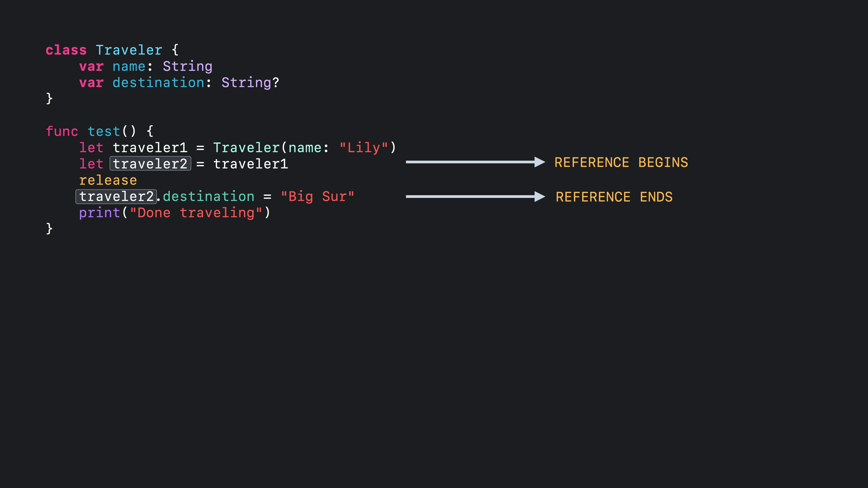Click the Traveler class name in declaration

click(129, 50)
